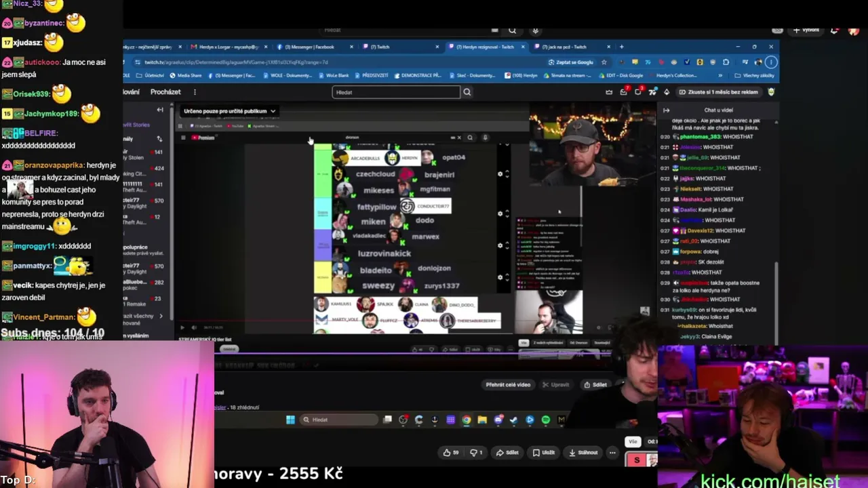Viewport: 868px width, 488px height.
Task: Click the settings gear beside the fattypillow row
Action: click(x=500, y=213)
